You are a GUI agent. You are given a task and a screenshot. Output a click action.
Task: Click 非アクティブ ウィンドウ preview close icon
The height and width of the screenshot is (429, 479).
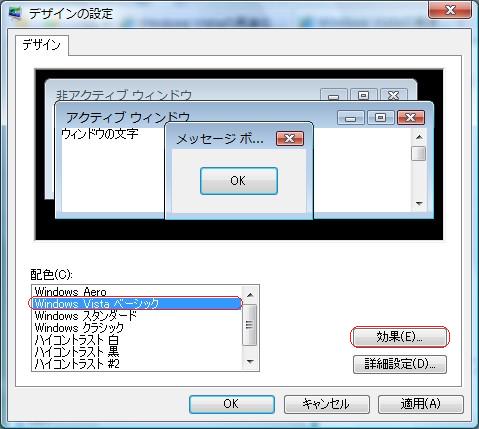tap(394, 95)
